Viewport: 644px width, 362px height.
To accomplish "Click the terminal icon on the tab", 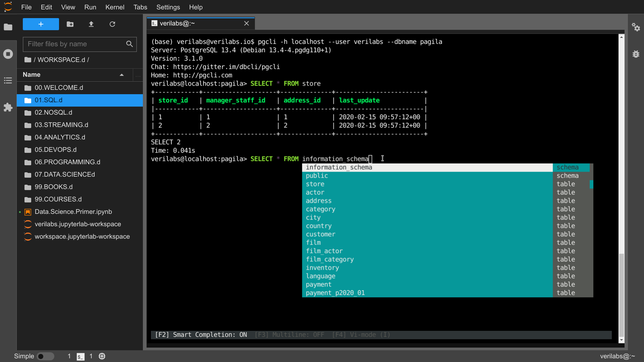I will click(154, 23).
